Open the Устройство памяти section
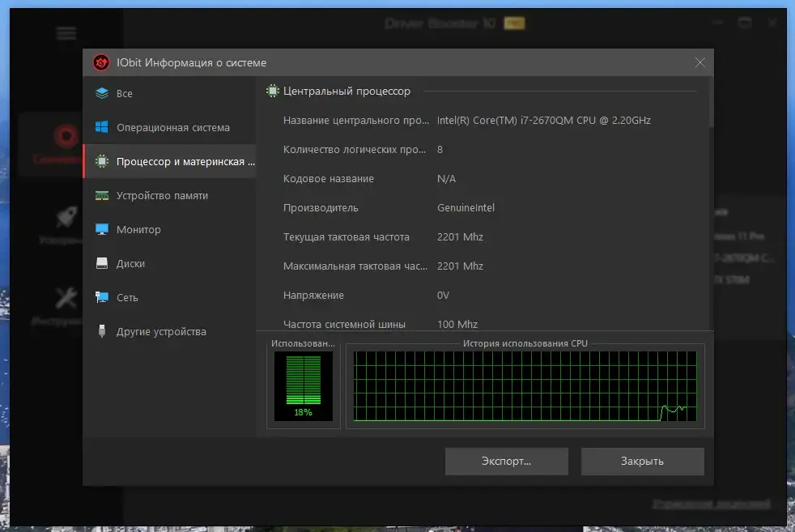Image resolution: width=795 pixels, height=532 pixels. tap(170, 195)
